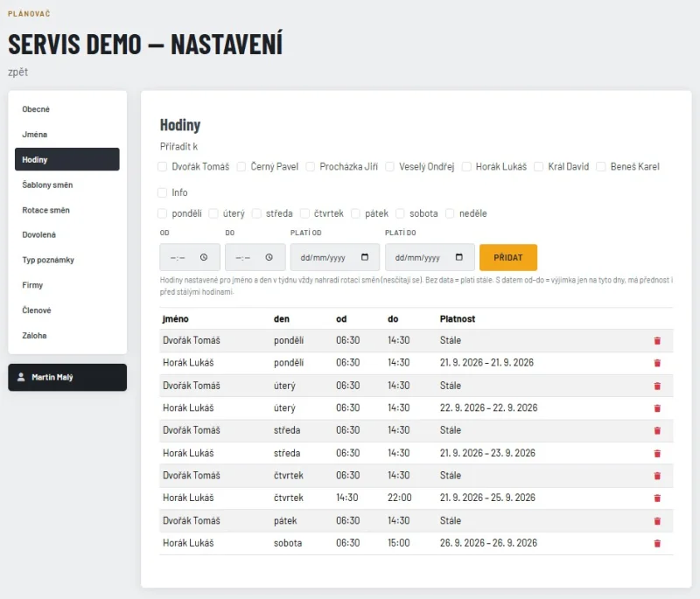
Task: Toggle the Info checkbox
Action: [x=163, y=192]
